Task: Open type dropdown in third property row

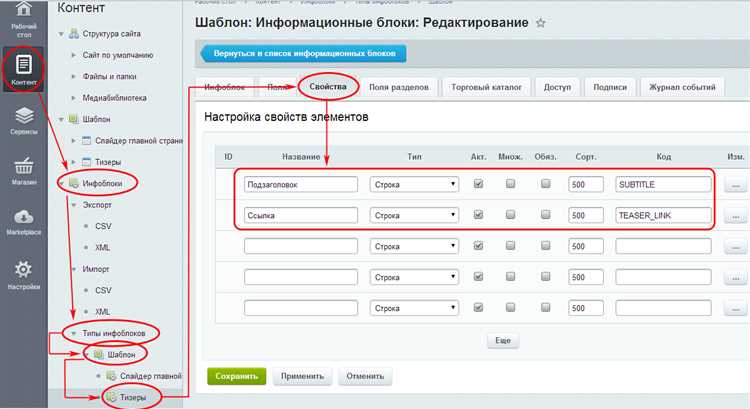Action: click(414, 247)
